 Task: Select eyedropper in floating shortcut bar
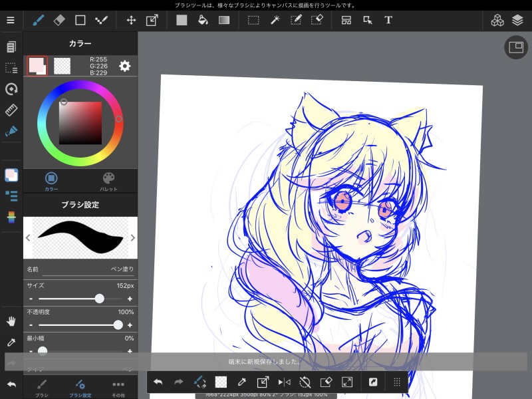pyautogui.click(x=242, y=382)
